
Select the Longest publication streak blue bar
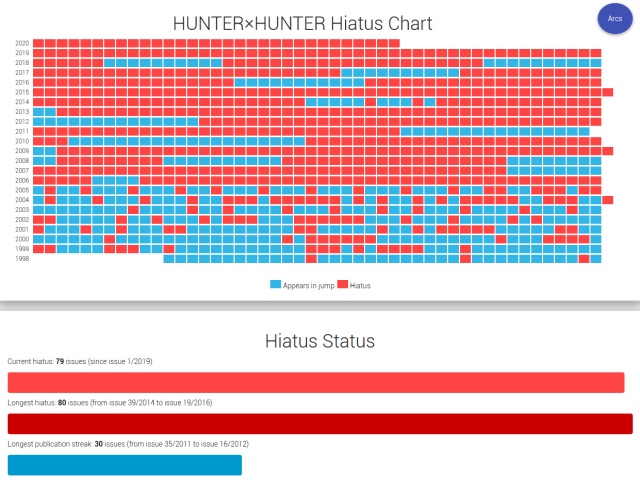[124, 465]
